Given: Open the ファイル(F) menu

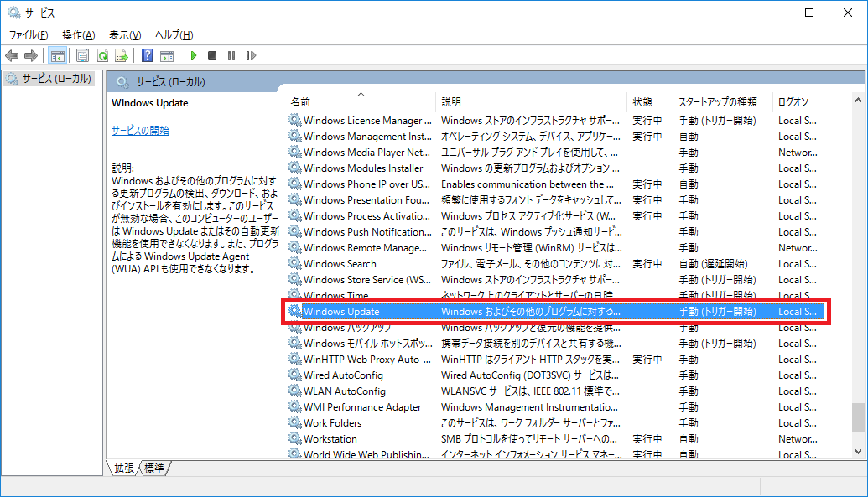Looking at the screenshot, I should [29, 35].
